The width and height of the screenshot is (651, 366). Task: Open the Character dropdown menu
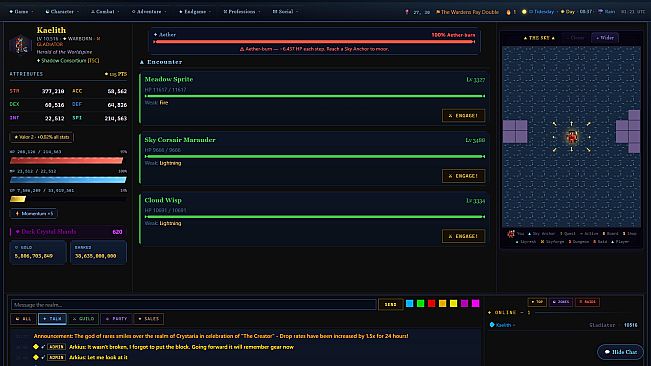(x=61, y=12)
